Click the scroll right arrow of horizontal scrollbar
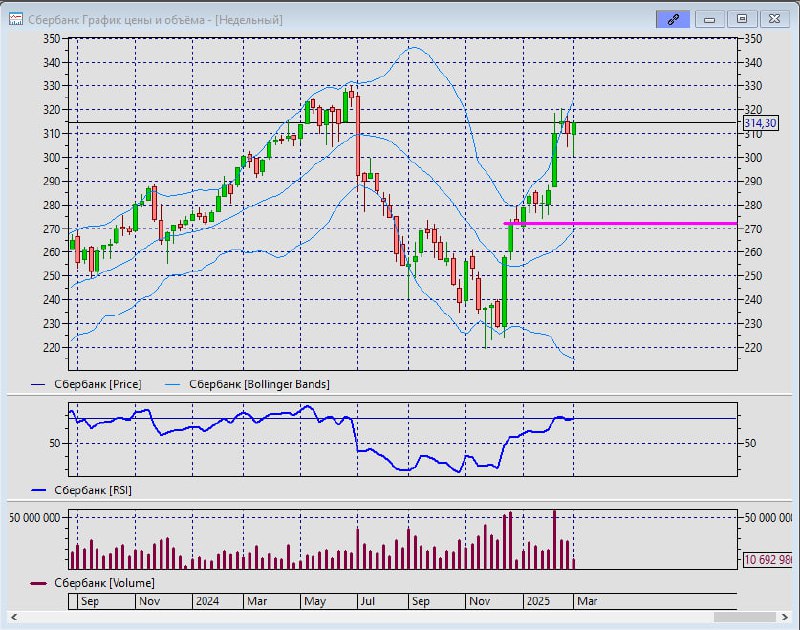The height and width of the screenshot is (630, 800). [785, 617]
